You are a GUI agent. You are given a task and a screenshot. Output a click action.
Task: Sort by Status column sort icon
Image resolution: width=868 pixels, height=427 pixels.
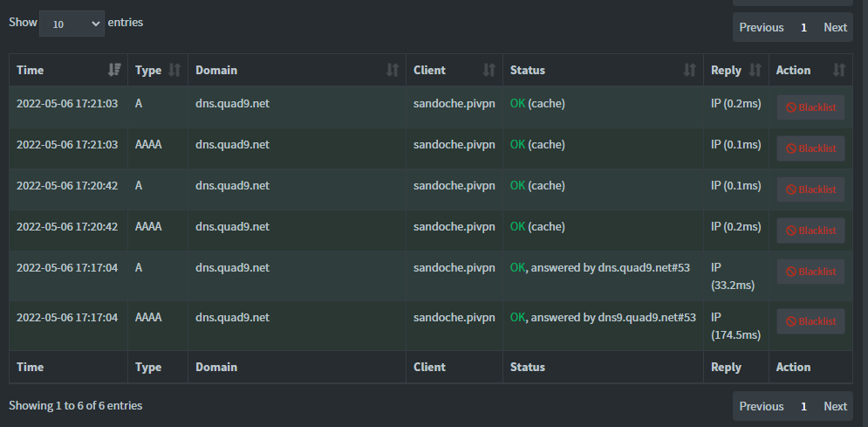[690, 70]
